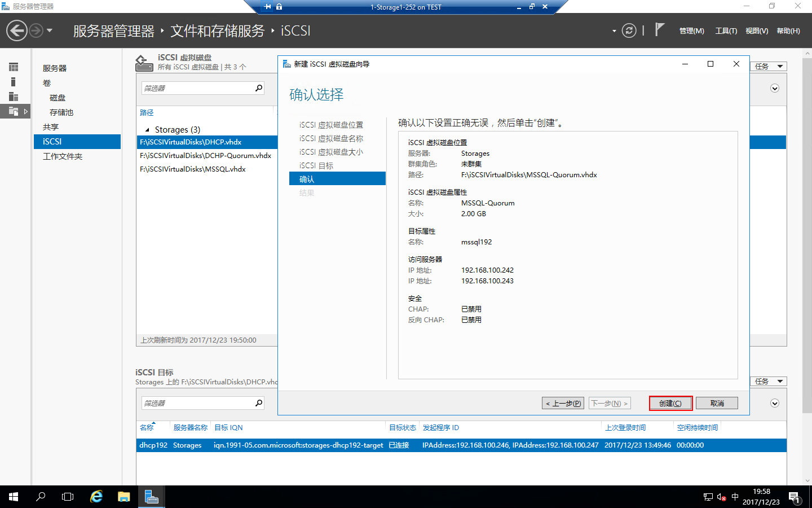
Task: Open taskbar search magnifier
Action: point(41,497)
